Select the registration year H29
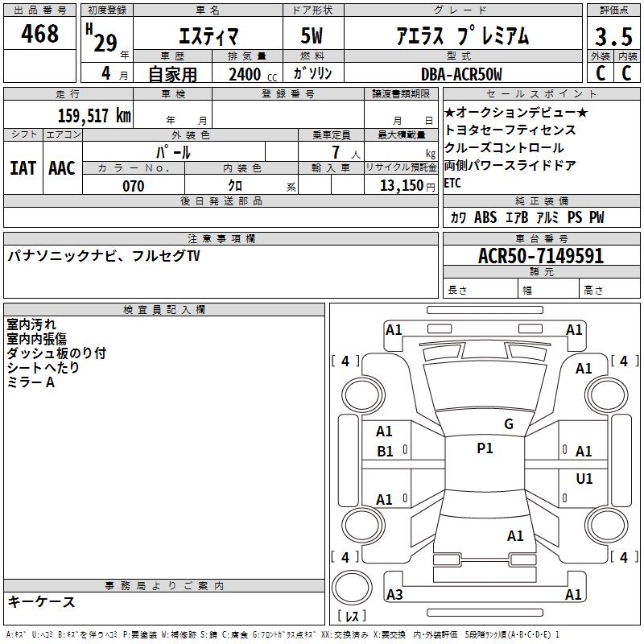Screen dimensions: 644x644 click(102, 38)
